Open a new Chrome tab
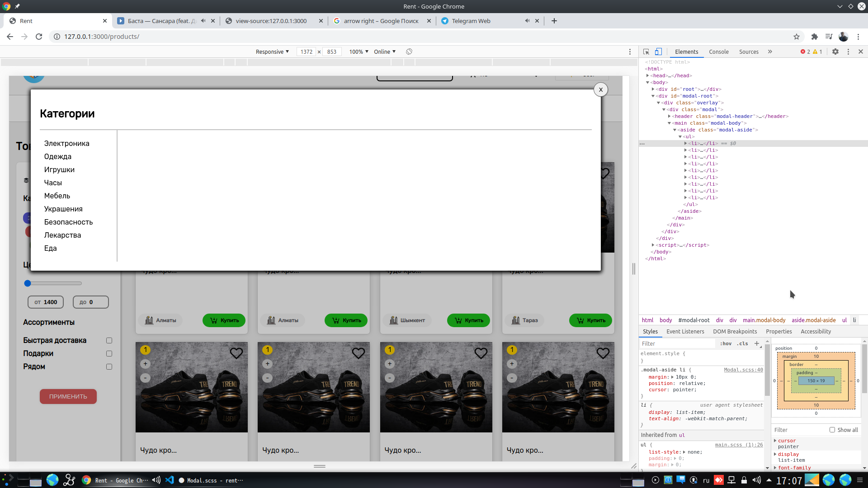This screenshot has height=488, width=868. click(554, 21)
